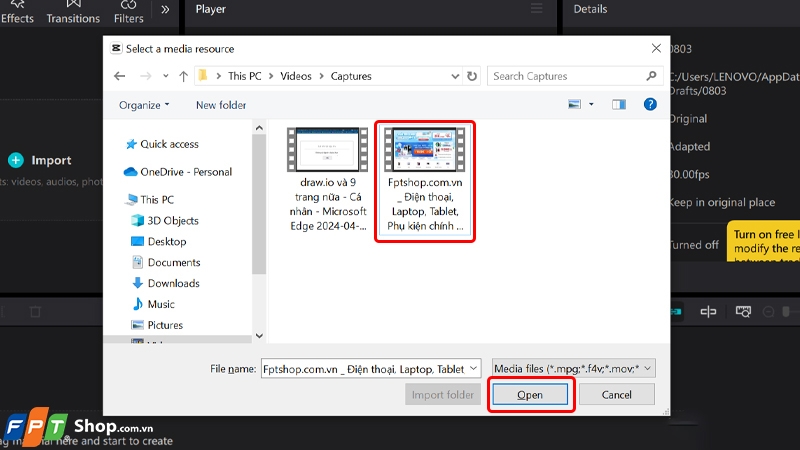Click Keep in original place text
Viewport: 800px width, 450px height.
click(722, 203)
